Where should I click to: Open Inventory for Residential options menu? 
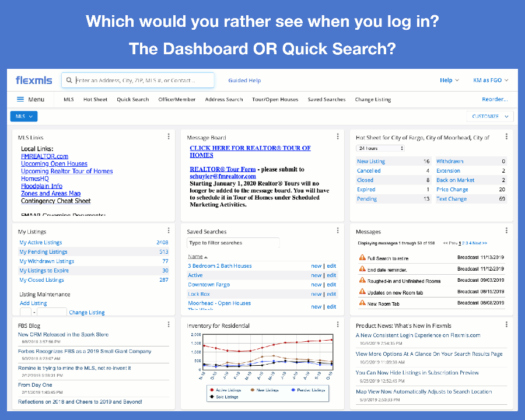(x=338, y=324)
